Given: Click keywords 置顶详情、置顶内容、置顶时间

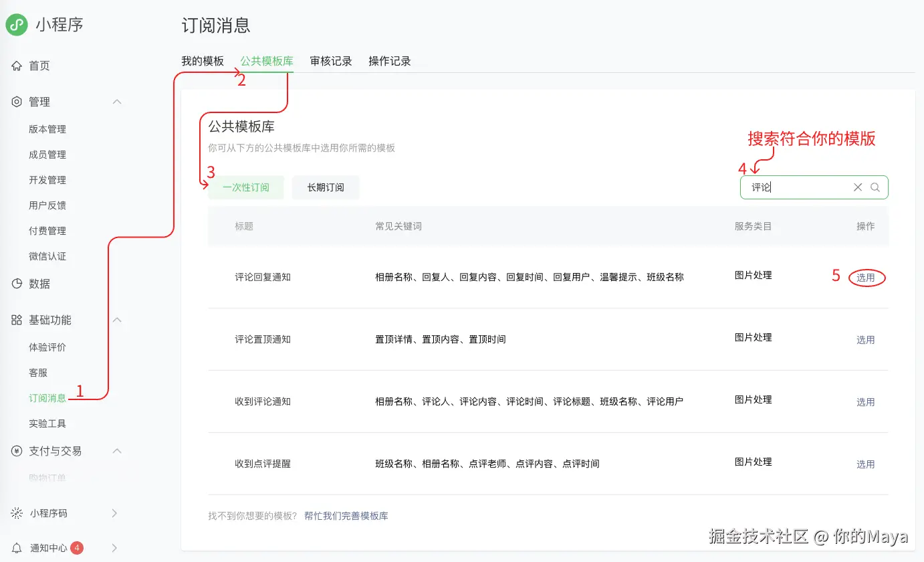Looking at the screenshot, I should (441, 339).
